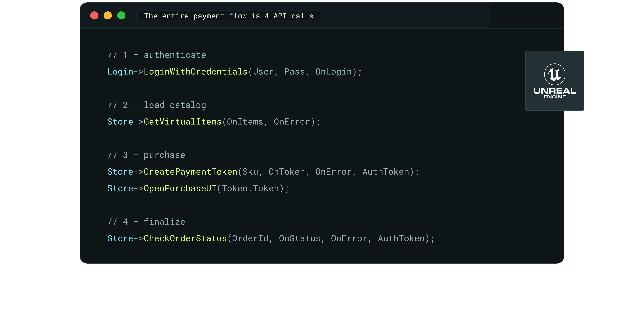This screenshot has width=644, height=318.
Task: Click the OpenPurchaseUI function name
Action: click(x=180, y=188)
